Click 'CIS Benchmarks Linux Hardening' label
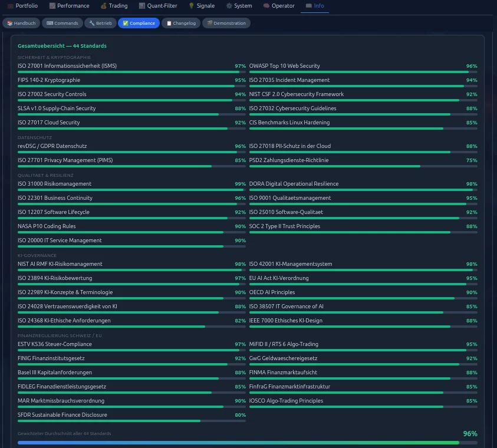This screenshot has height=448, width=497. (289, 122)
